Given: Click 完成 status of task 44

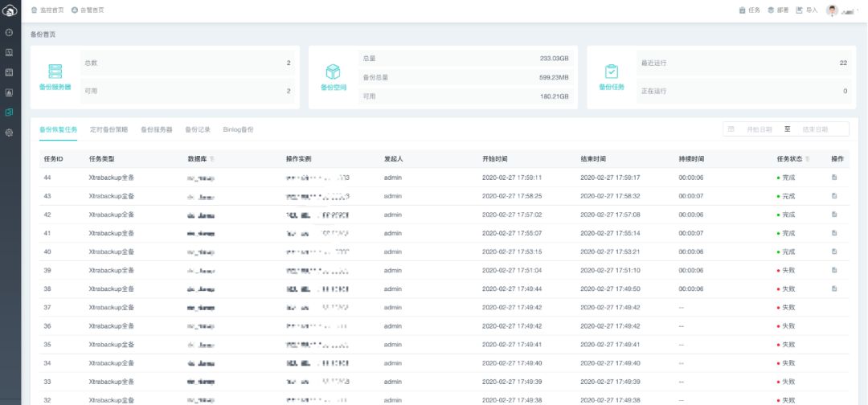Looking at the screenshot, I should (x=786, y=178).
